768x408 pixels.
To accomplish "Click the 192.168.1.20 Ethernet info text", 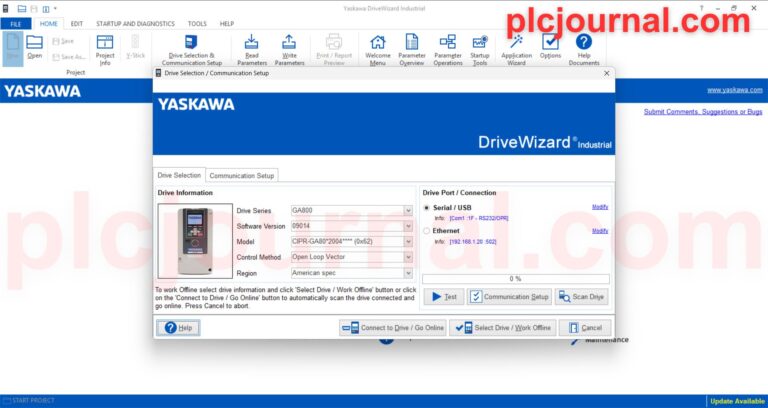I will pyautogui.click(x=473, y=242).
